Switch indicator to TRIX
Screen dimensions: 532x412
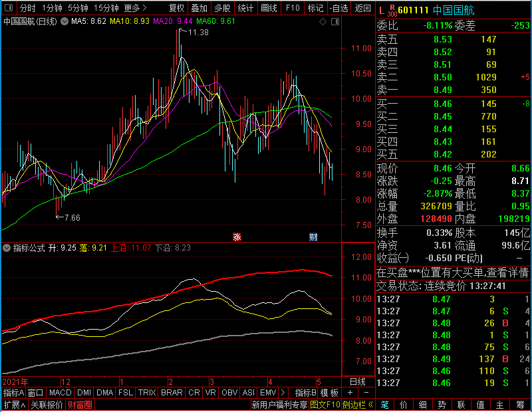click(147, 393)
